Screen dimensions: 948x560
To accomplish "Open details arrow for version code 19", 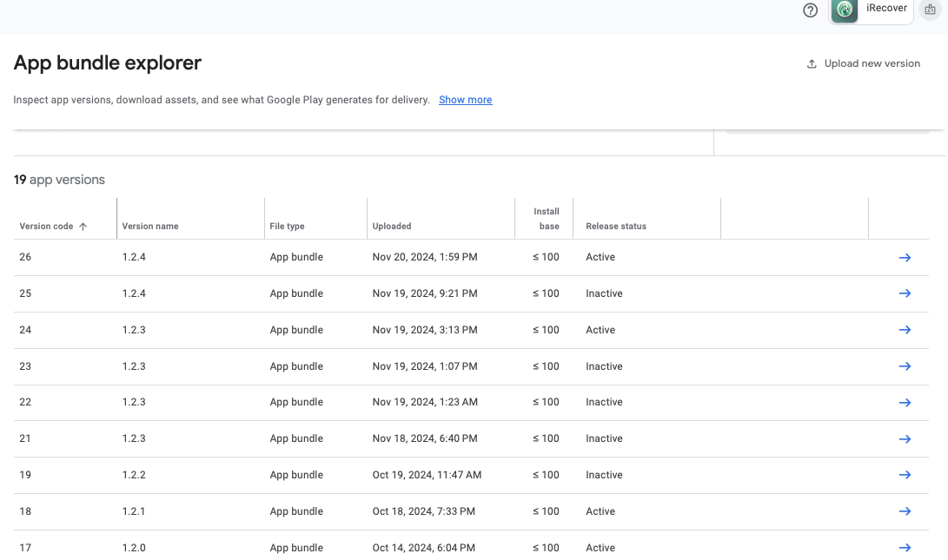I will click(x=905, y=475).
